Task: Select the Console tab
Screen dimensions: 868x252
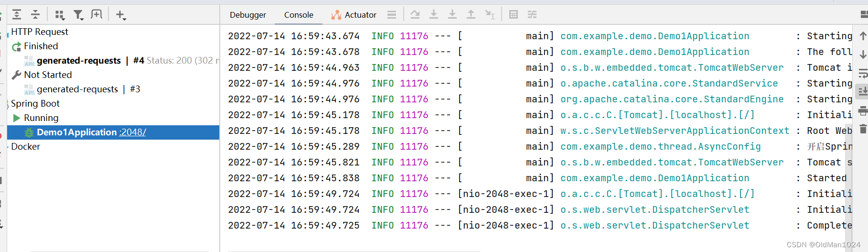Action: [x=299, y=15]
